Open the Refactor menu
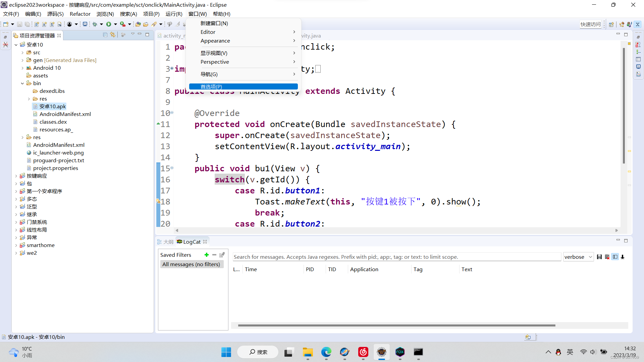This screenshot has height=362, width=644. [80, 14]
